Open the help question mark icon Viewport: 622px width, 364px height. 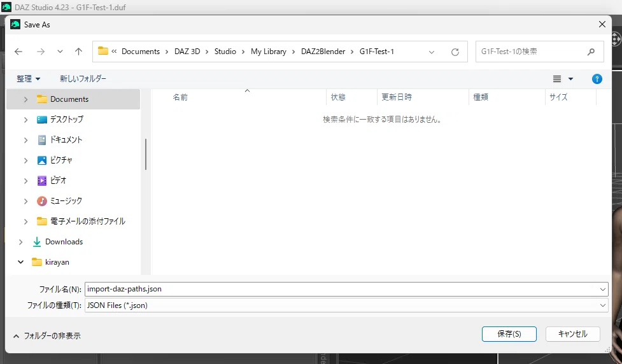(597, 79)
